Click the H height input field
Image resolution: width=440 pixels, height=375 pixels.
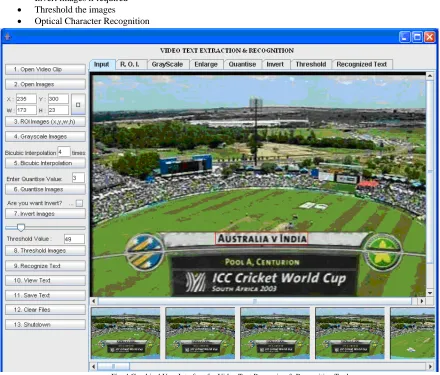pos(58,110)
